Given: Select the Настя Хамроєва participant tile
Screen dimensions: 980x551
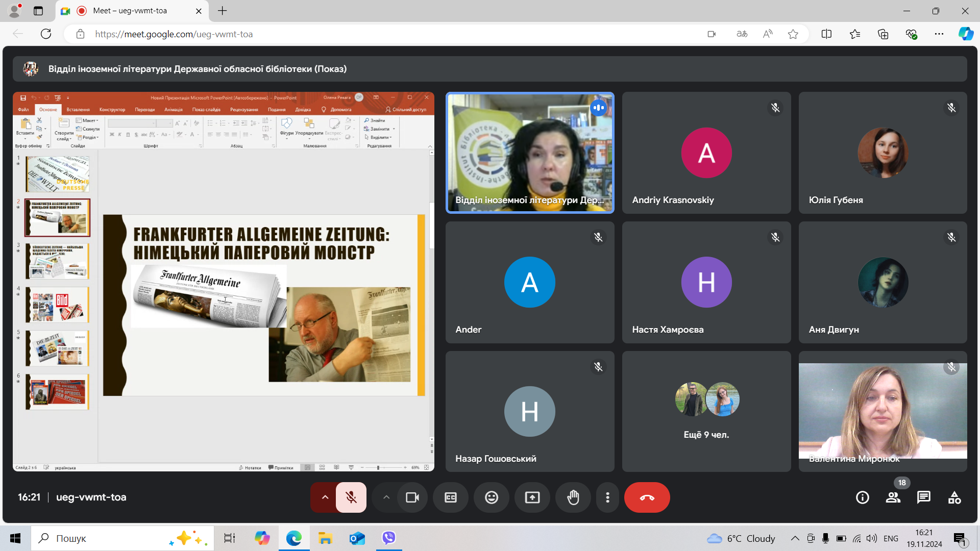Looking at the screenshot, I should pos(706,282).
